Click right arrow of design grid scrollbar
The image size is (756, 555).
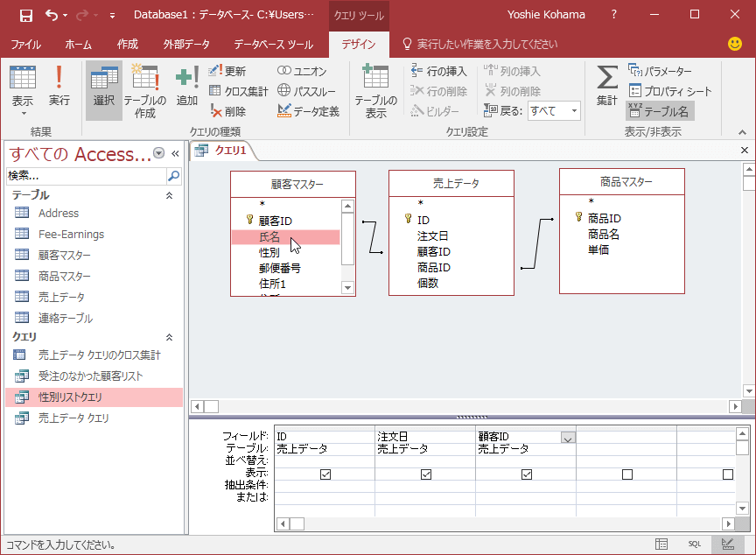click(x=729, y=523)
